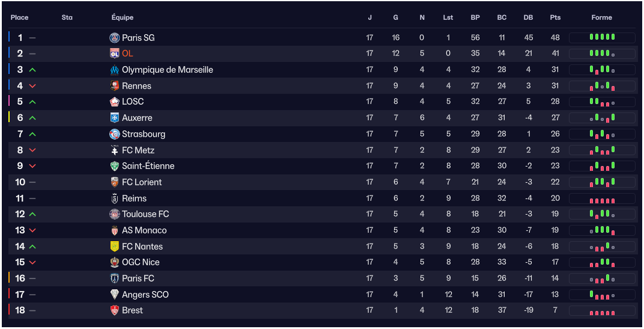Screen dimensions: 644x329
Task: Click the Strasbourg club badge icon
Action: click(x=115, y=134)
